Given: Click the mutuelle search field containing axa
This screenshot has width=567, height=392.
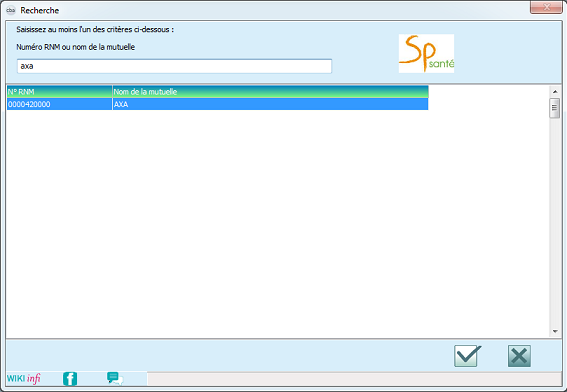Looking at the screenshot, I should pyautogui.click(x=174, y=66).
